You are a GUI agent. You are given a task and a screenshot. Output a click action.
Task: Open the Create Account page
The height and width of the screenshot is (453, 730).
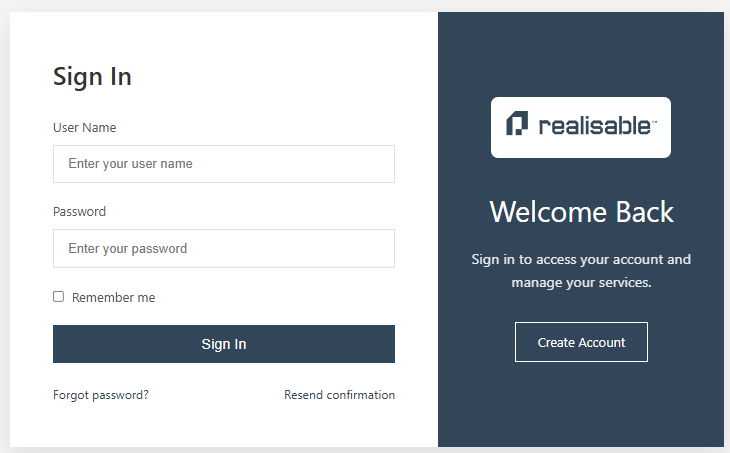coord(581,342)
